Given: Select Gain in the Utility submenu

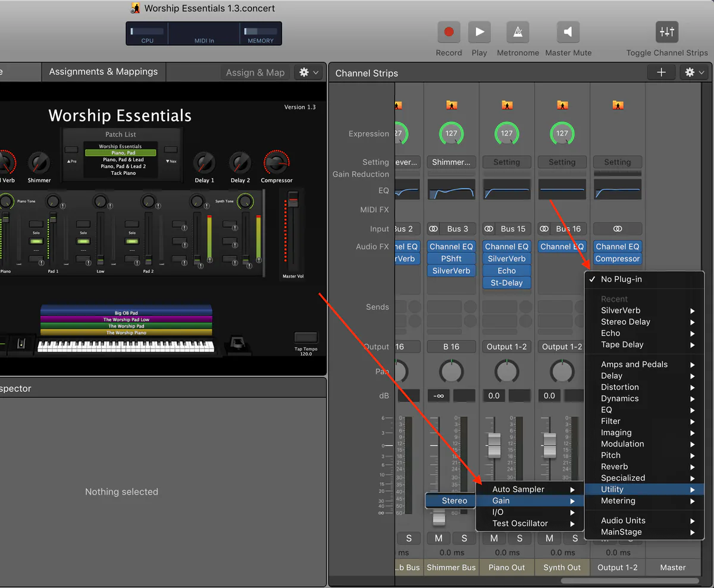Looking at the screenshot, I should click(530, 501).
